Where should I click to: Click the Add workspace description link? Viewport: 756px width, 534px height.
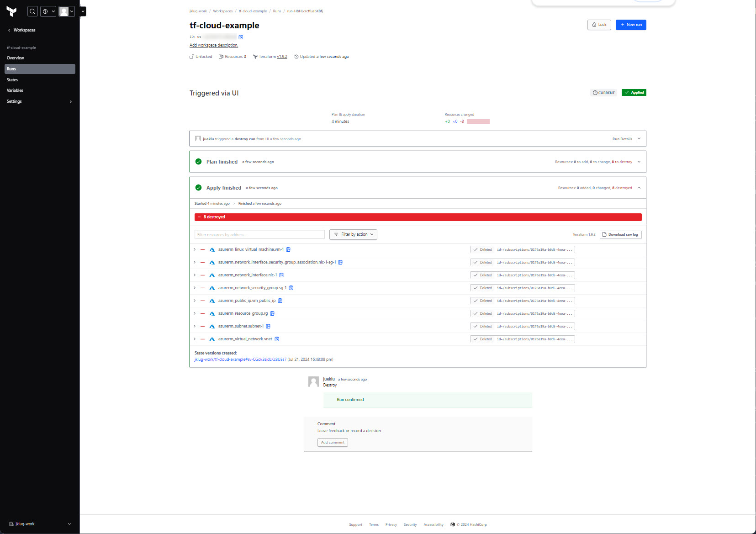[214, 45]
